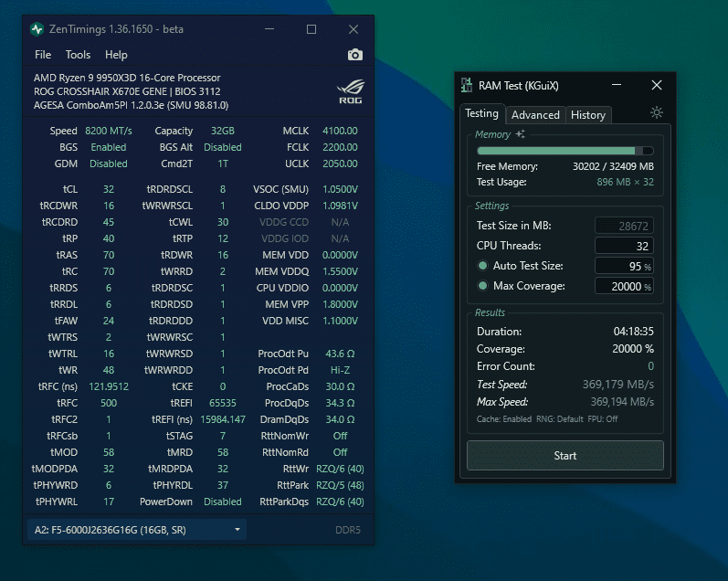Click the tREFI value 65535
The height and width of the screenshot is (581, 728).
pos(223,403)
